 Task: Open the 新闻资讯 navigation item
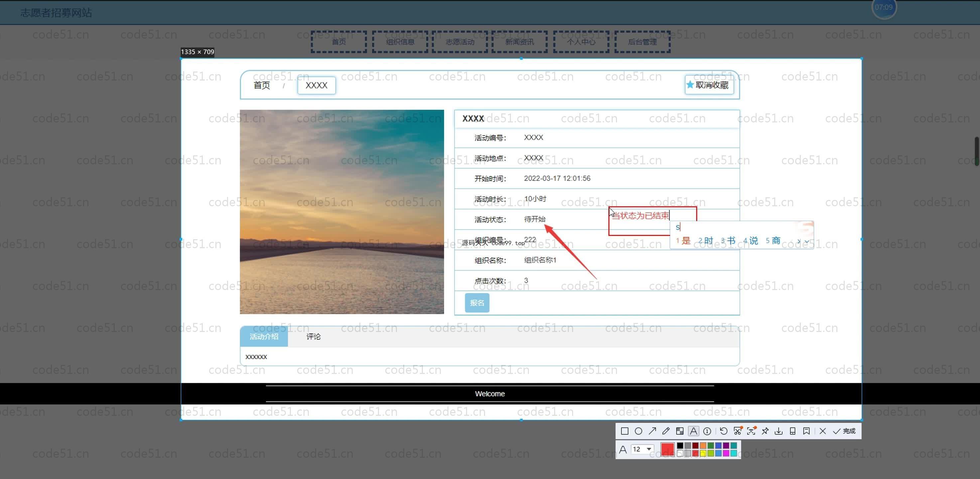520,42
